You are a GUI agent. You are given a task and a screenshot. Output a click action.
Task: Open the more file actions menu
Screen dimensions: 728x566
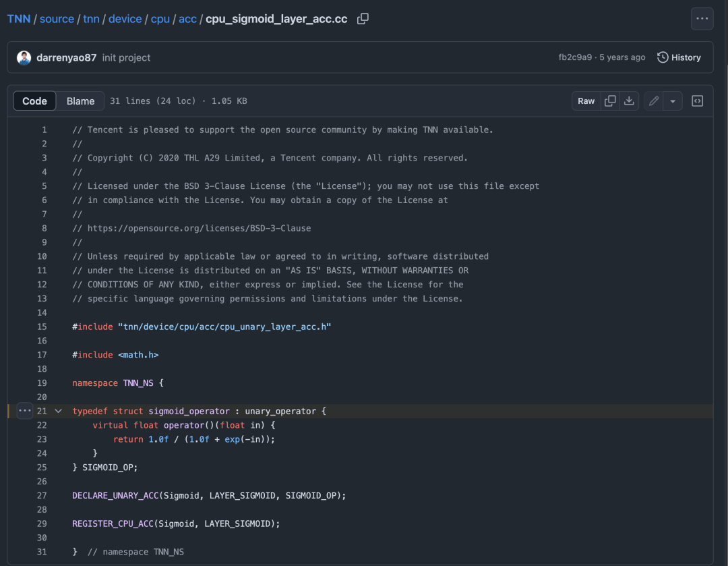702,19
